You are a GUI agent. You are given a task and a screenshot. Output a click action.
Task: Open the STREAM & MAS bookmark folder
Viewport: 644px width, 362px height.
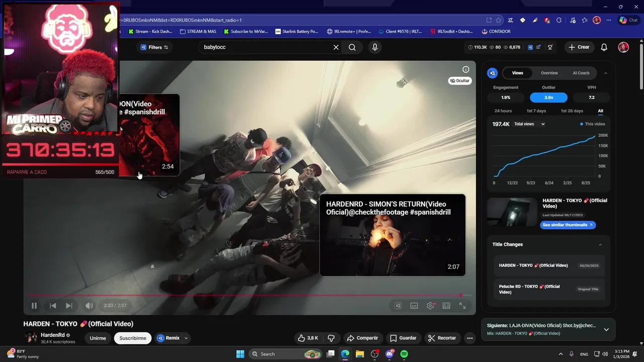coord(198,31)
